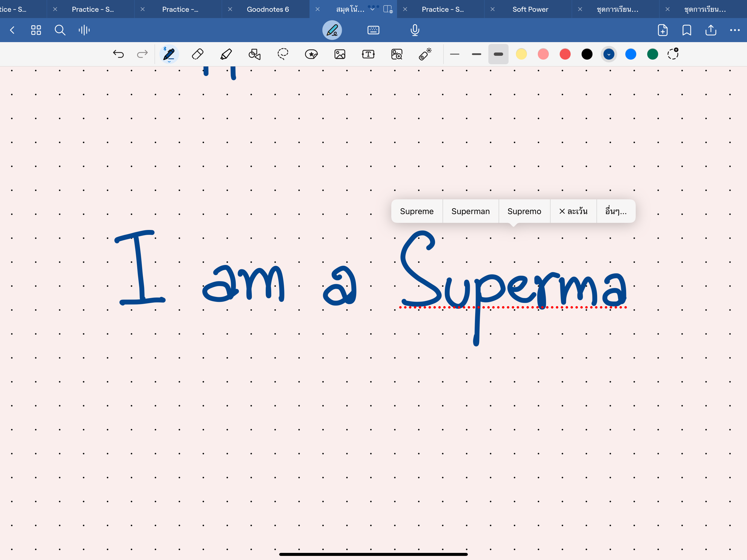Select the Text box tool
The width and height of the screenshot is (747, 560).
368,54
